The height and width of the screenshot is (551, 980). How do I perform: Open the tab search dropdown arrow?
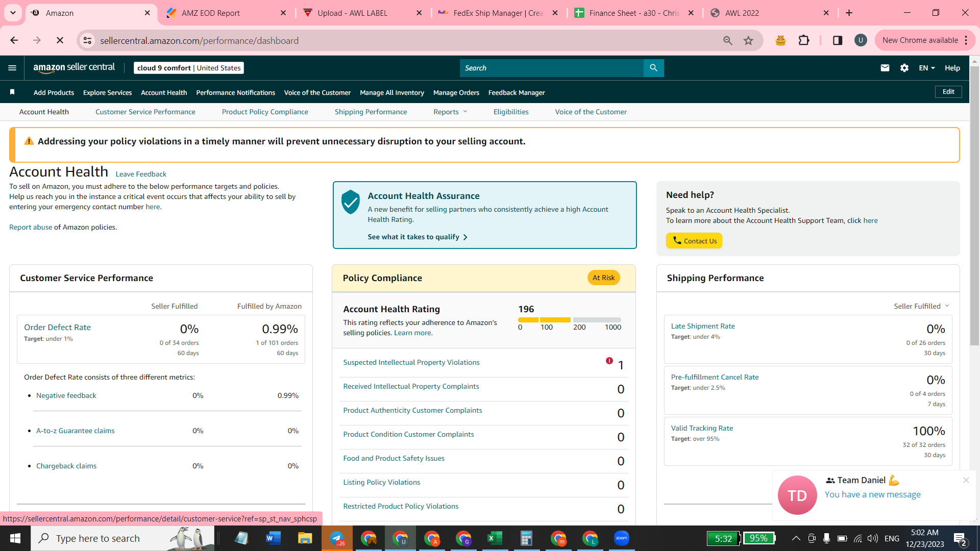tap(13, 13)
